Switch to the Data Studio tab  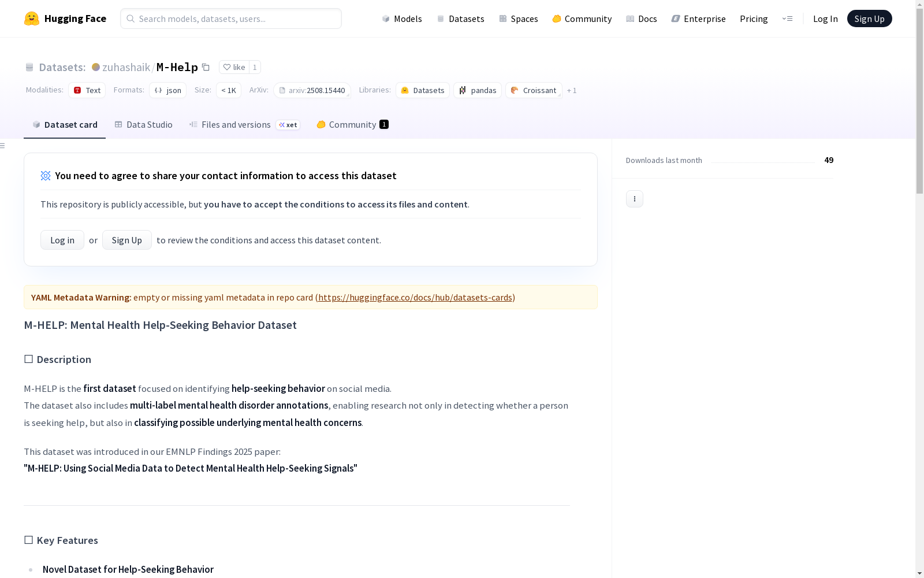pyautogui.click(x=143, y=125)
